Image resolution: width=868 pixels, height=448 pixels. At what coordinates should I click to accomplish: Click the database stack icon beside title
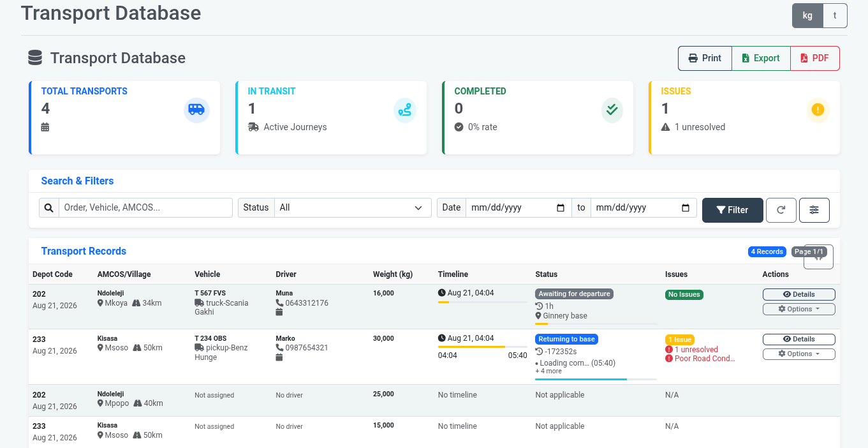click(35, 58)
